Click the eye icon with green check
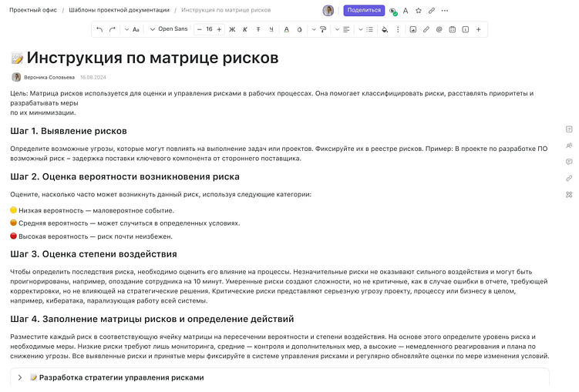The image size is (579, 392). (393, 11)
